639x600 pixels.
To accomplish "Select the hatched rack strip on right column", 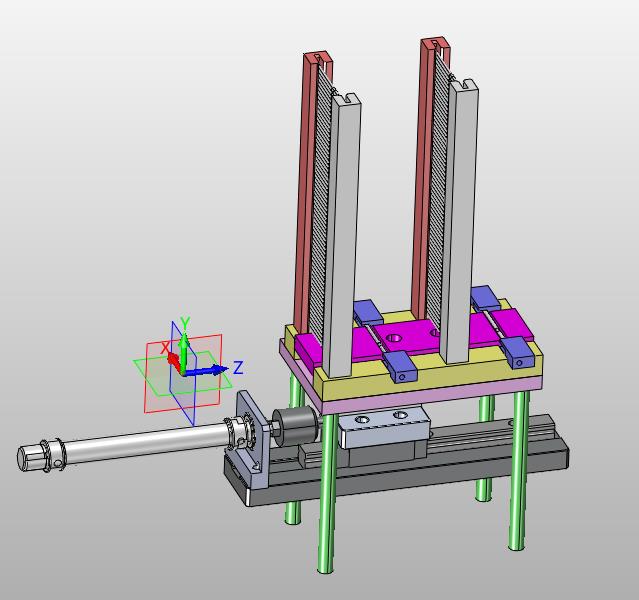I will coord(439,192).
